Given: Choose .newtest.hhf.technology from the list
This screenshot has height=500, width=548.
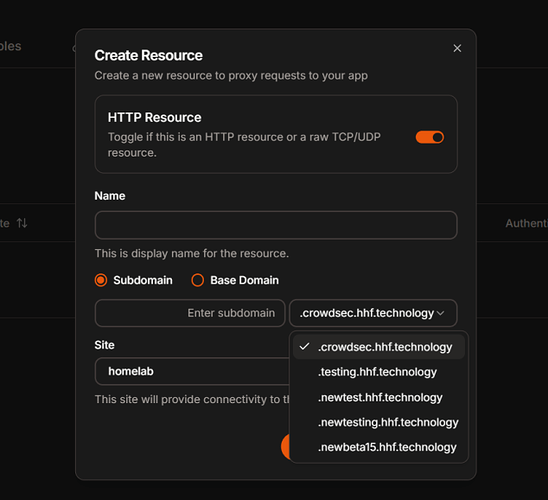Looking at the screenshot, I should pos(379,397).
